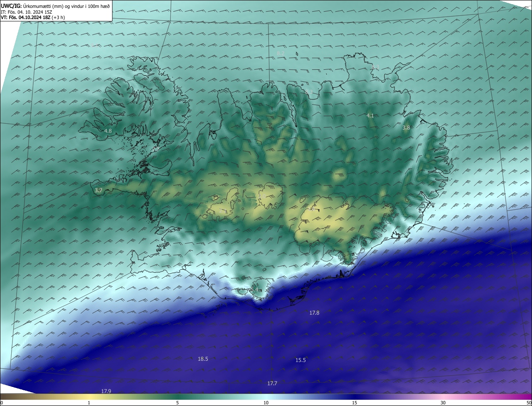Screen dimensions: 532x406
Task: Click the 4.1 value in northeast Iceland
Action: coord(370,115)
